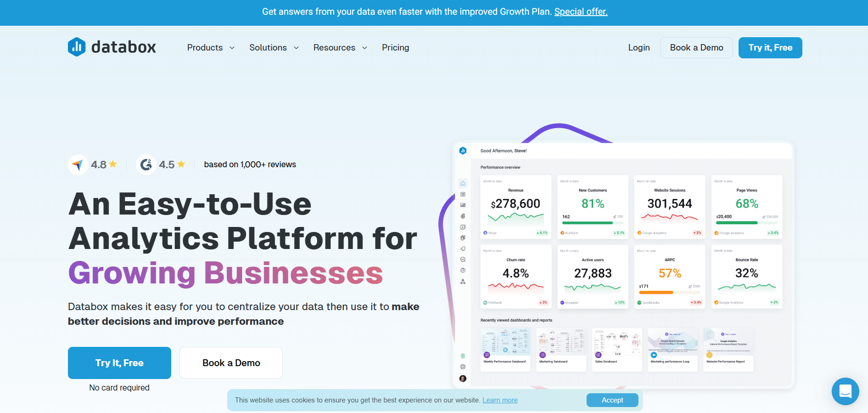Viewport: 868px width, 413px height.
Task: Open the chat support widget icon
Action: (x=845, y=391)
